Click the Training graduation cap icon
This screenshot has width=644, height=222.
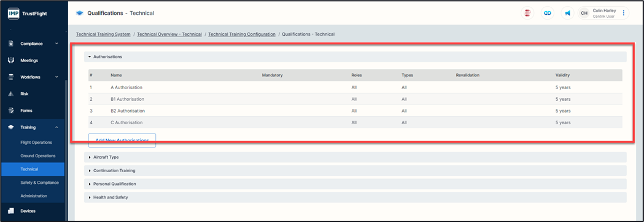(12, 127)
